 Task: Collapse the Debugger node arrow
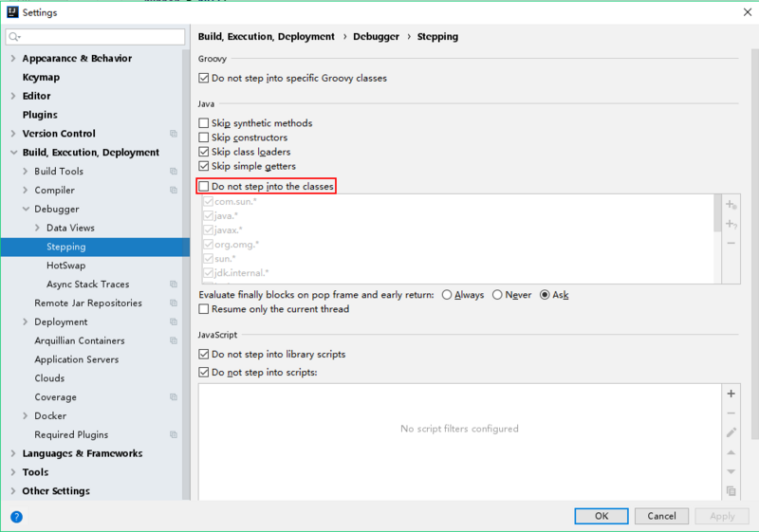[x=26, y=209]
